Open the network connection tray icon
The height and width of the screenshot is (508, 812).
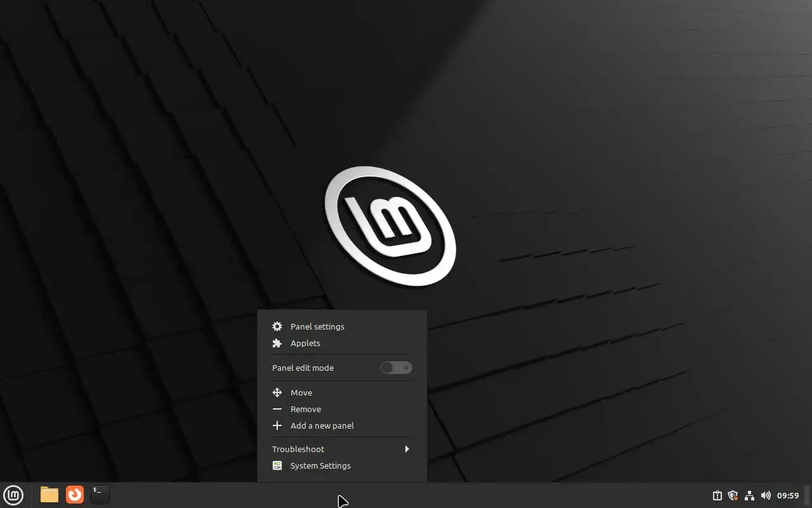click(749, 495)
